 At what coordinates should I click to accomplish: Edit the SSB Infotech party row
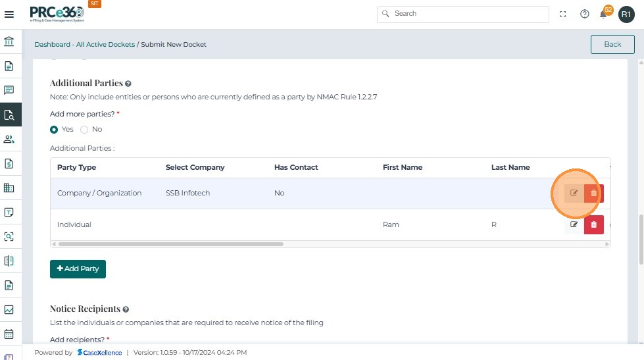point(574,193)
